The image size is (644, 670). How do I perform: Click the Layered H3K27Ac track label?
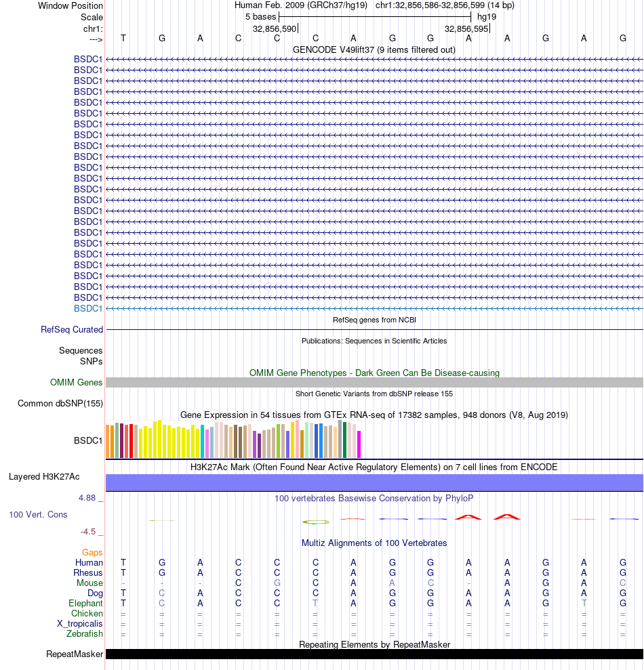point(44,477)
